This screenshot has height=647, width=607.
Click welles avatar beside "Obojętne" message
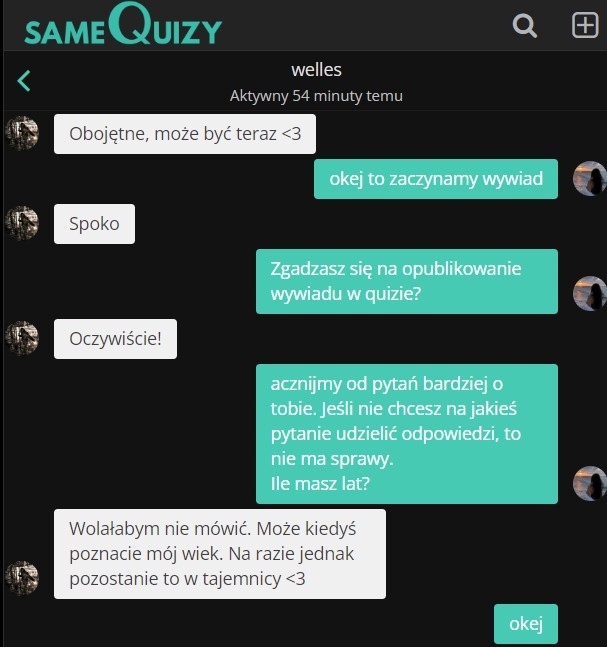pos(22,133)
